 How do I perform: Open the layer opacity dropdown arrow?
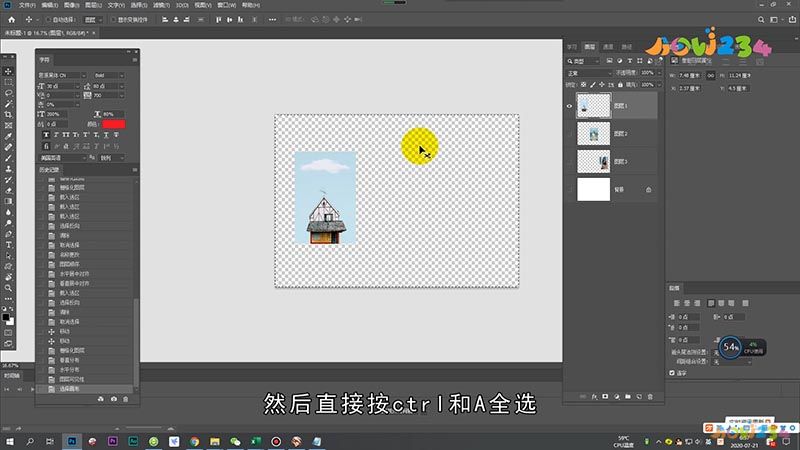(x=659, y=73)
